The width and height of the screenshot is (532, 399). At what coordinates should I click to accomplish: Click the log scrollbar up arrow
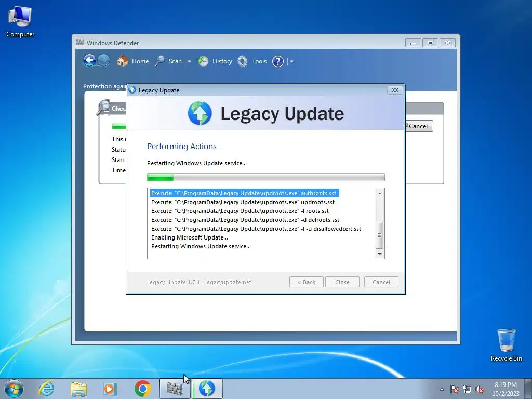point(380,193)
